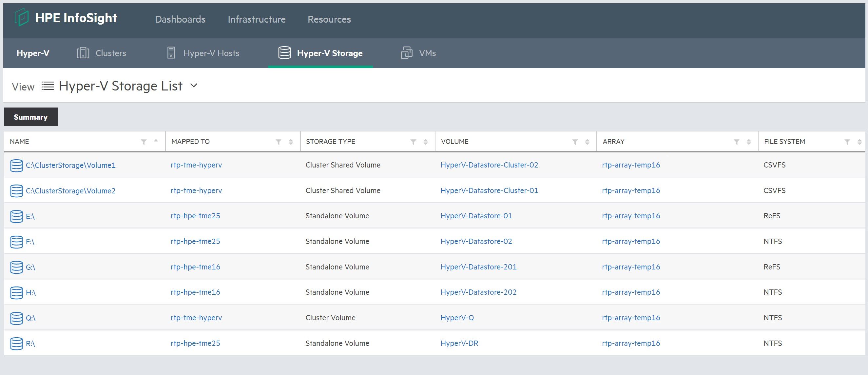
Task: Sort by VOLUME using the sort arrows
Action: (587, 142)
